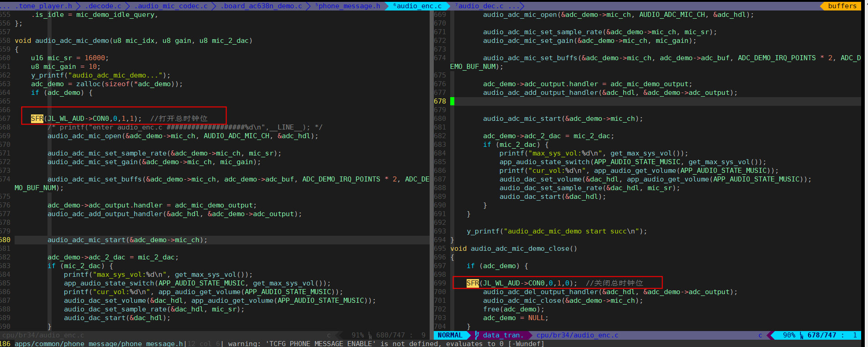The height and width of the screenshot is (347, 868).
Task: Click the data_tran. branch name in statusline
Action: [503, 335]
